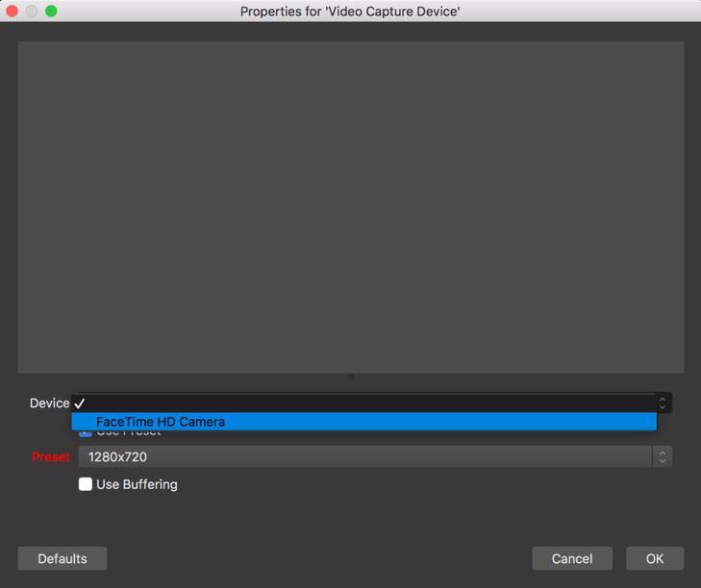Select FaceTime HD Camera from Device list
Screen dimensions: 701x588
[x=363, y=422]
